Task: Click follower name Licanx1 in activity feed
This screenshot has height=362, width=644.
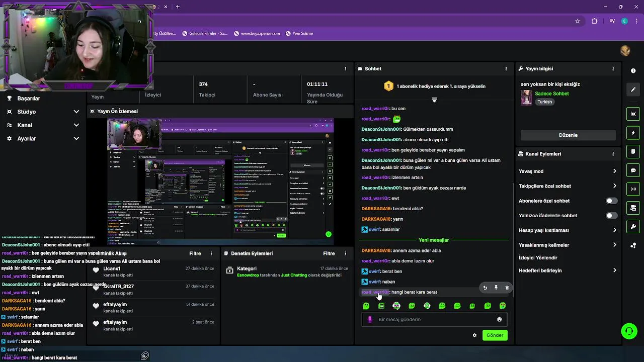Action: point(112,269)
